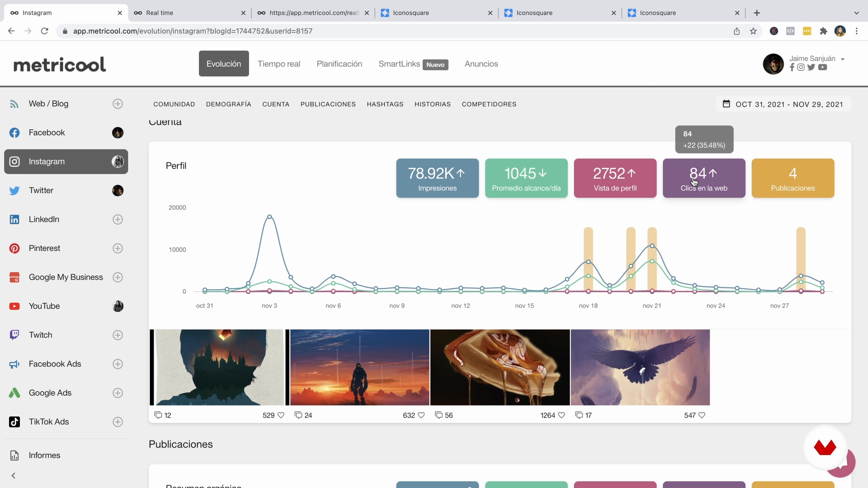Open a new browser tab

pyautogui.click(x=757, y=13)
